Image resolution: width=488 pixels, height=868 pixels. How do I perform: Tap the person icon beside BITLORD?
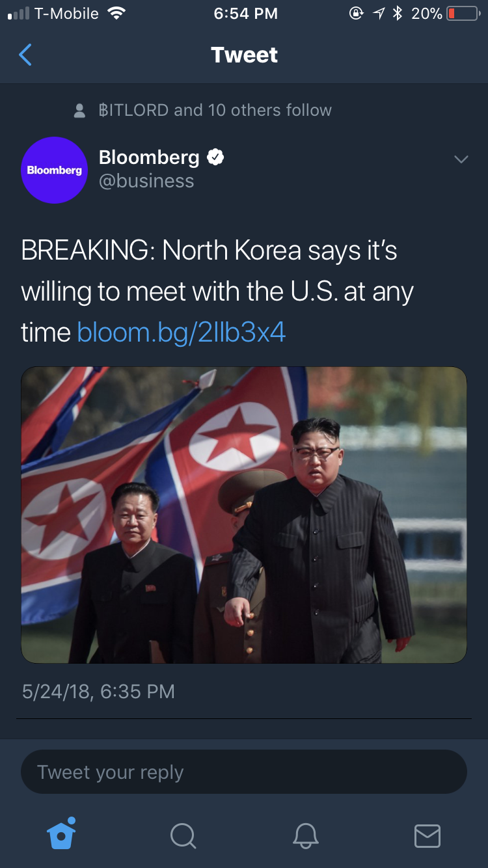[79, 111]
